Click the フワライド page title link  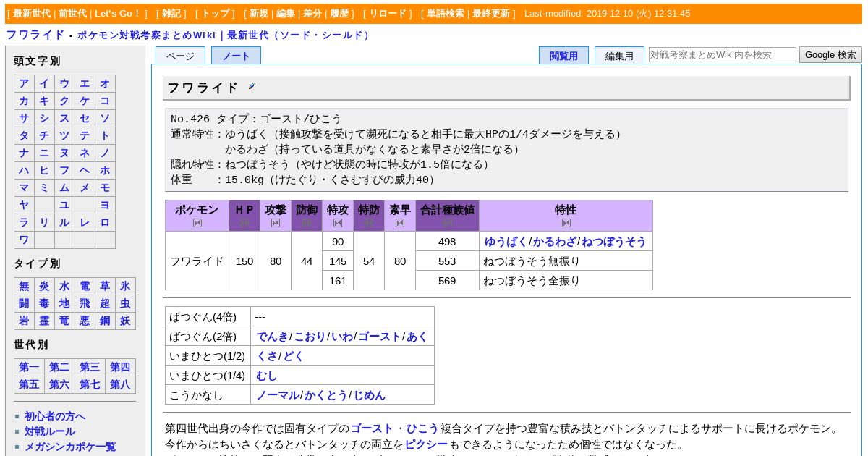(35, 35)
